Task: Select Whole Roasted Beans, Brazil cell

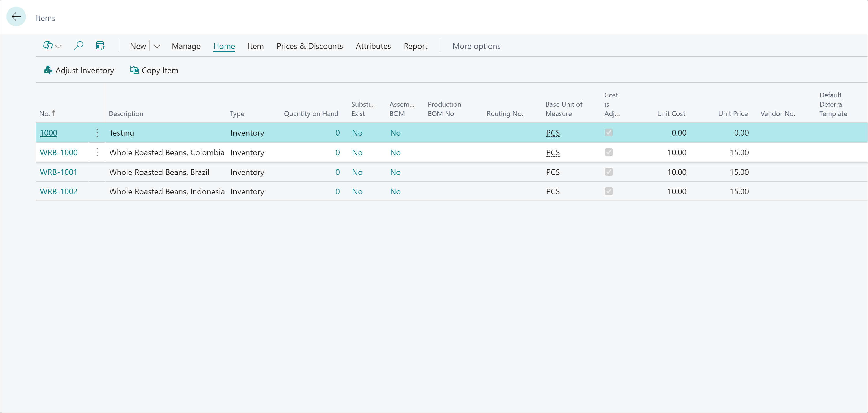Action: tap(159, 172)
